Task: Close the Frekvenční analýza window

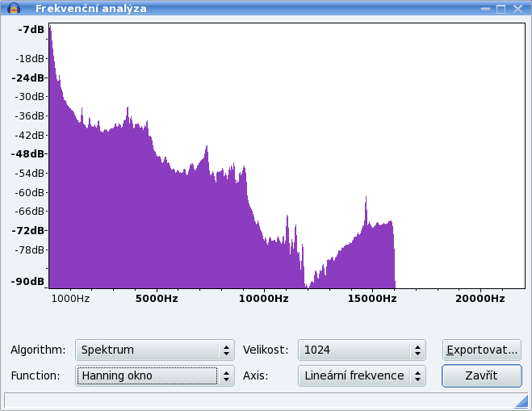Action: pos(517,9)
